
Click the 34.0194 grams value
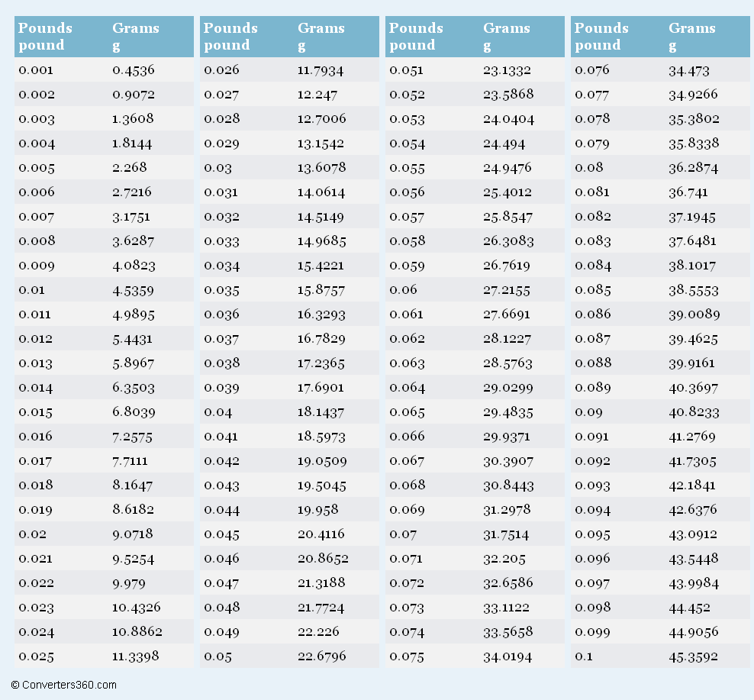(507, 656)
